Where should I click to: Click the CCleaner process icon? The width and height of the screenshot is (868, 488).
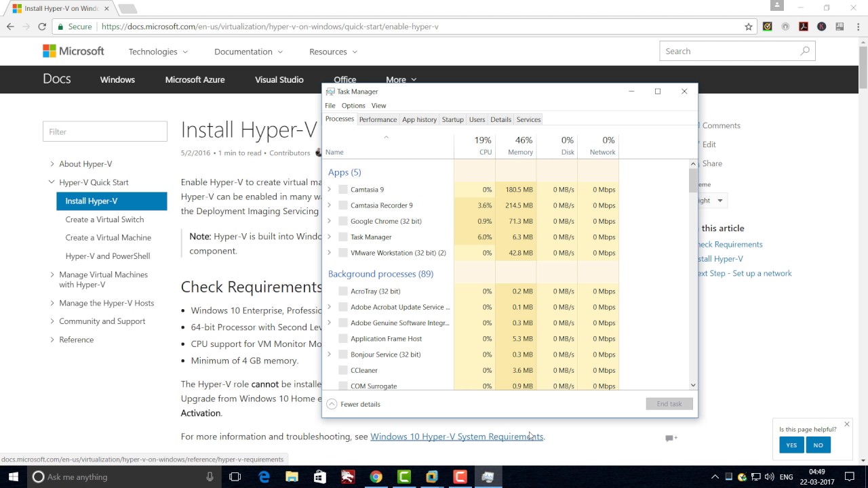coord(343,371)
